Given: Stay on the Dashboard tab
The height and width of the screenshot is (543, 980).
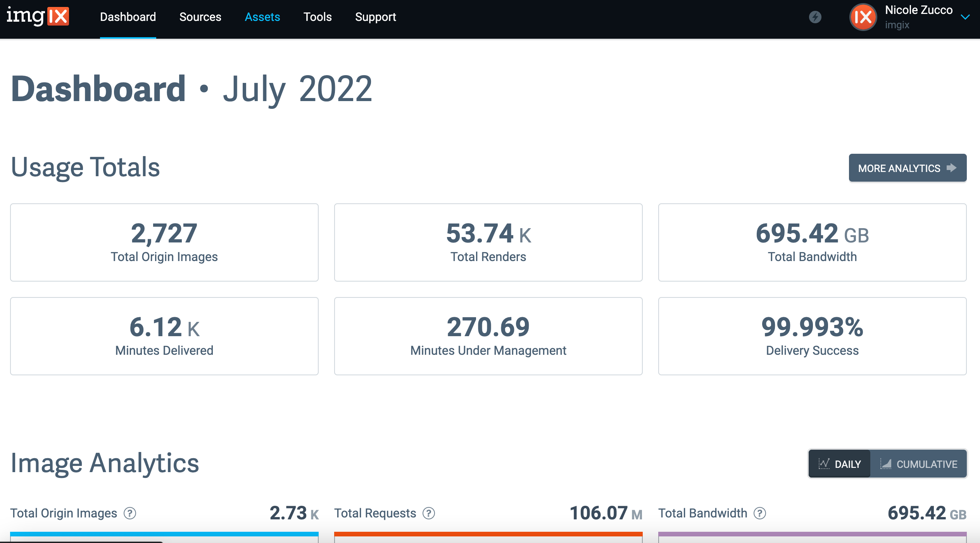Looking at the screenshot, I should [x=128, y=17].
